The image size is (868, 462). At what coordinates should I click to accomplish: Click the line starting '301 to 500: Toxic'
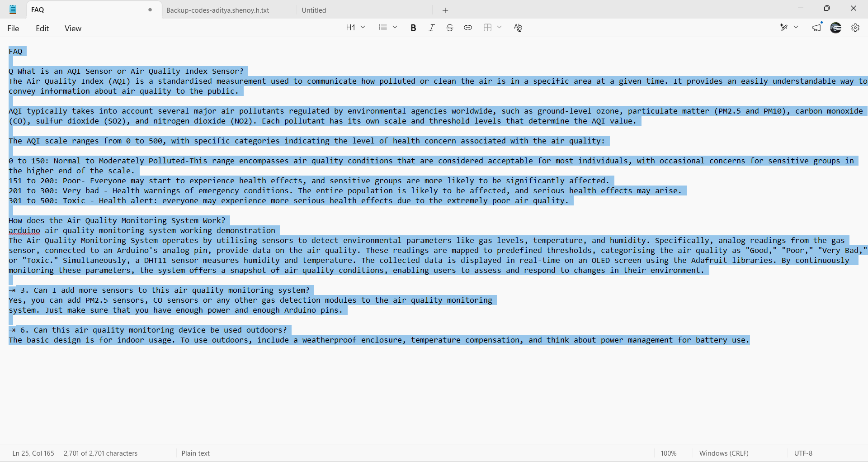point(289,201)
